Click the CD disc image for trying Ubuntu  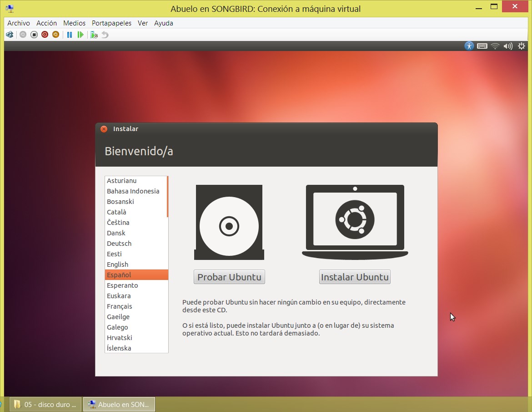click(229, 223)
